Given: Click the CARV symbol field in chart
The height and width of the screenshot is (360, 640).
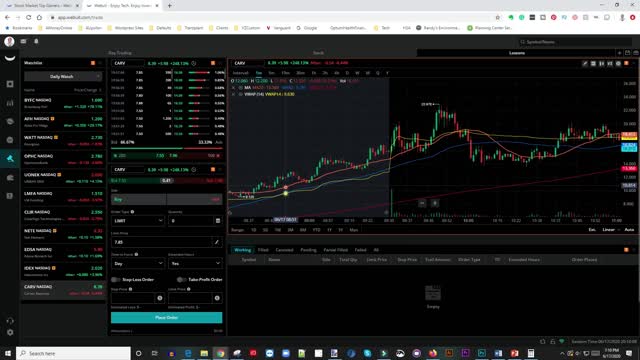Looking at the screenshot, I should [247, 63].
